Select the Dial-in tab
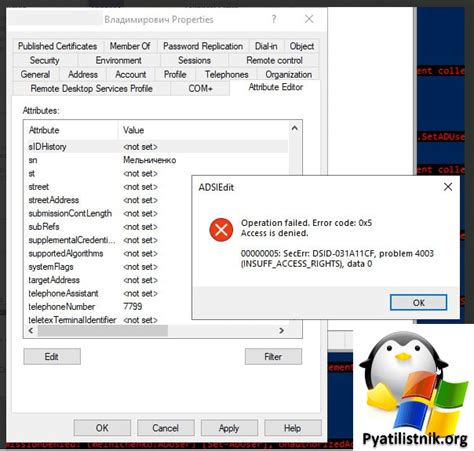This screenshot has height=451, width=474. 266,46
